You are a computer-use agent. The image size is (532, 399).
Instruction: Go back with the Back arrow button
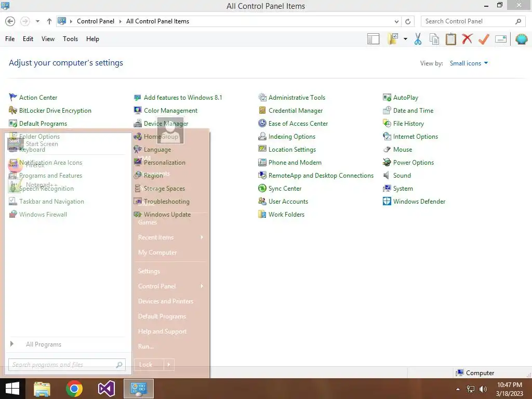click(x=10, y=21)
